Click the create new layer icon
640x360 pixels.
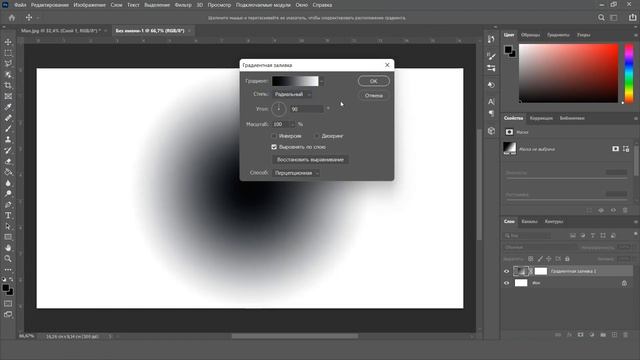coord(614,335)
